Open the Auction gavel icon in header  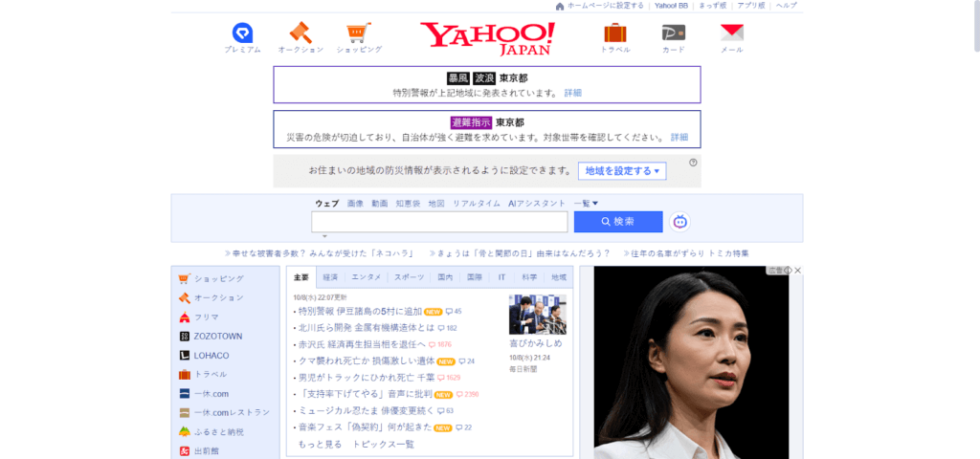pos(301,33)
